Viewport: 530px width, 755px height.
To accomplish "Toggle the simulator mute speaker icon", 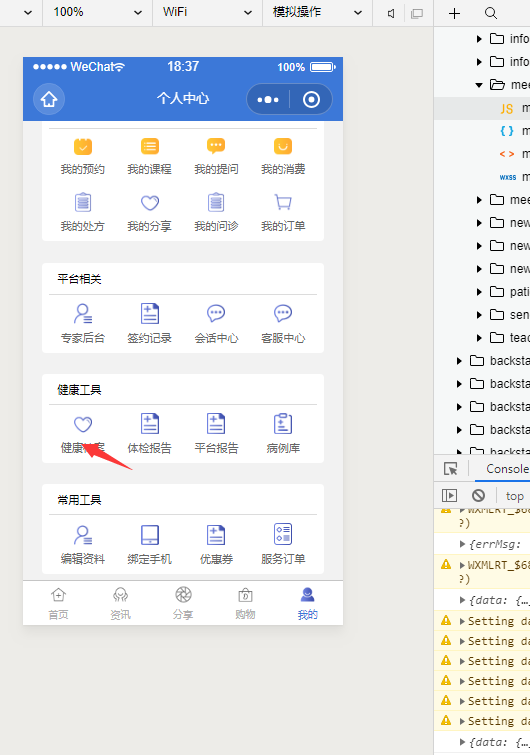I will pyautogui.click(x=391, y=13).
